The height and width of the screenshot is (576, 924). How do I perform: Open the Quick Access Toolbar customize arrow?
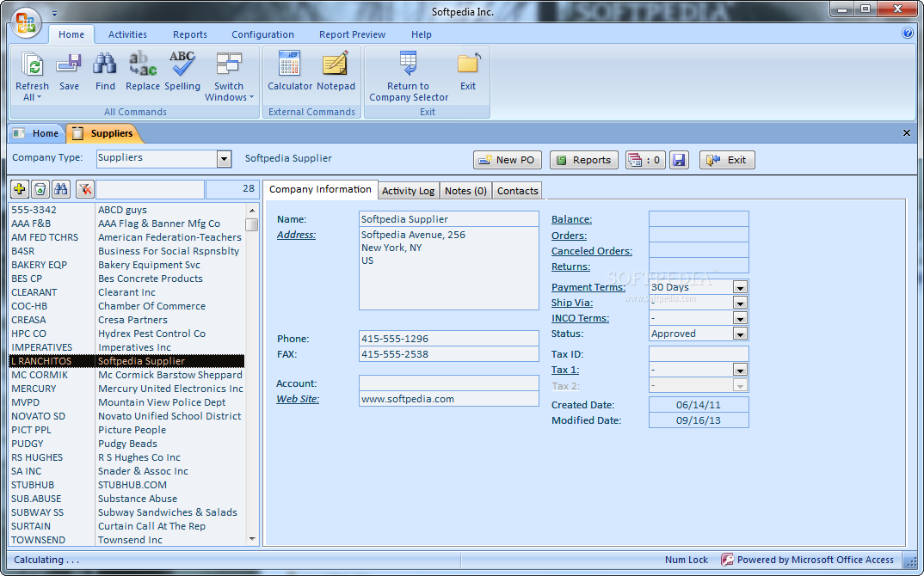(54, 13)
